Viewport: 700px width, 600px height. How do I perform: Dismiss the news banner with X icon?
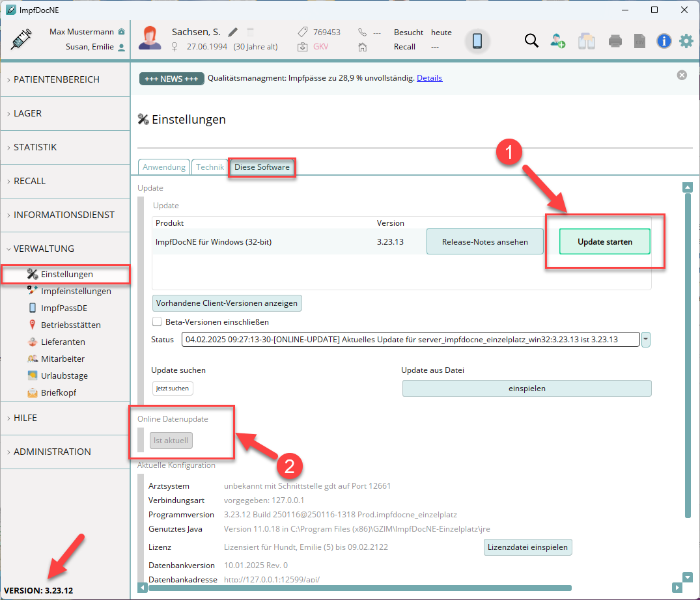click(x=682, y=75)
